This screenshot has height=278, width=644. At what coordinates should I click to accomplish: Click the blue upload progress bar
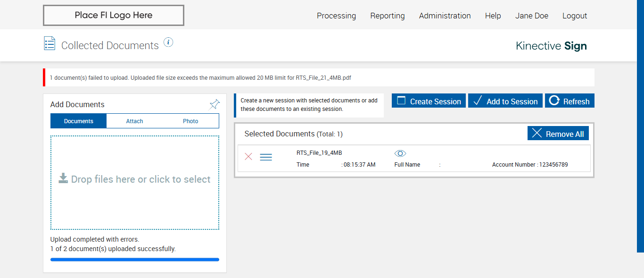135,259
